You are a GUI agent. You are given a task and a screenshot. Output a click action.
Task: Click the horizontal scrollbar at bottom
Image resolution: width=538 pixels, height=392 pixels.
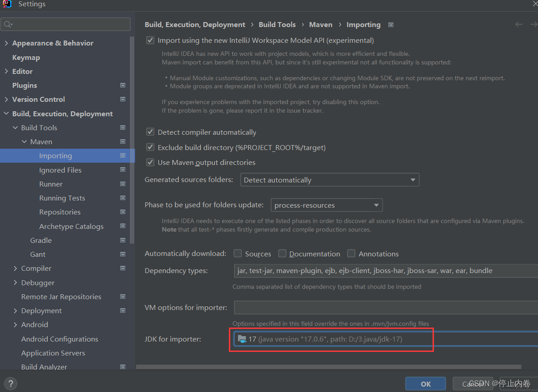[x=328, y=367]
